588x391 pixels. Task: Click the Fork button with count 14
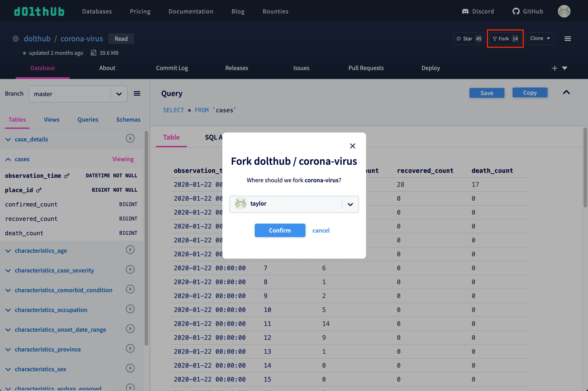(x=505, y=39)
